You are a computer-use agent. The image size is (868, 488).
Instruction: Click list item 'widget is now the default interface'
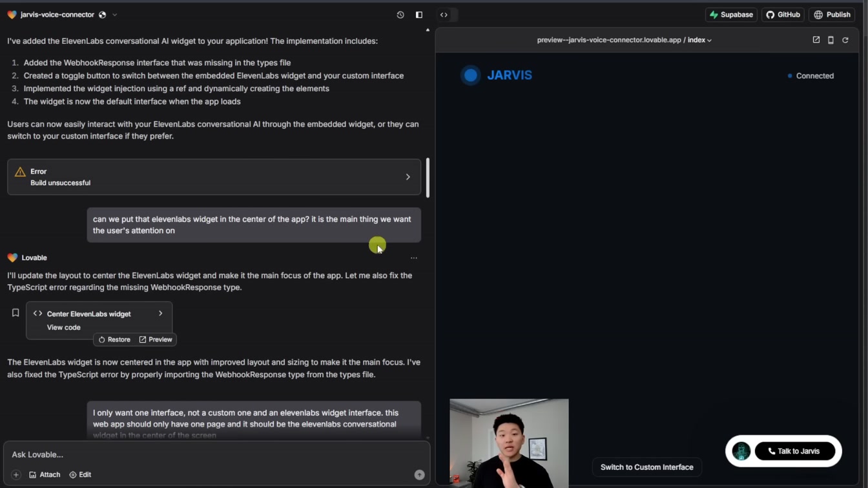coord(132,101)
